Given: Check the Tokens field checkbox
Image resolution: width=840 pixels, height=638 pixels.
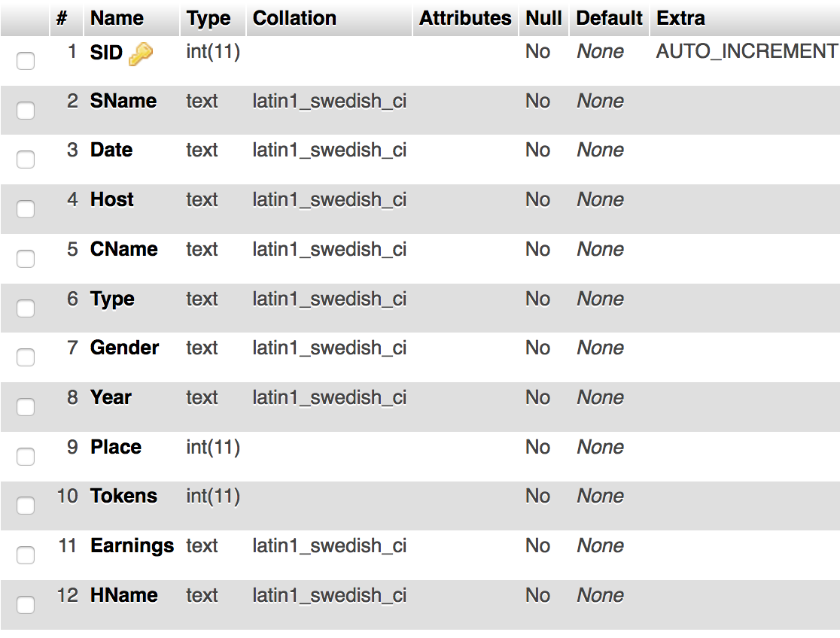Looking at the screenshot, I should [25, 505].
